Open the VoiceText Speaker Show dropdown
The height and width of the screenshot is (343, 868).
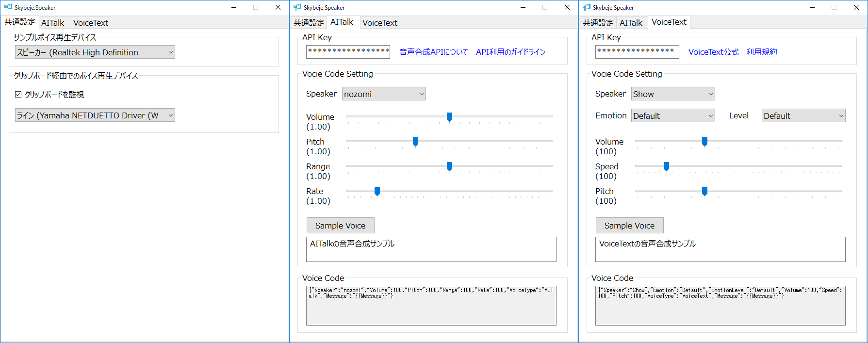click(673, 94)
